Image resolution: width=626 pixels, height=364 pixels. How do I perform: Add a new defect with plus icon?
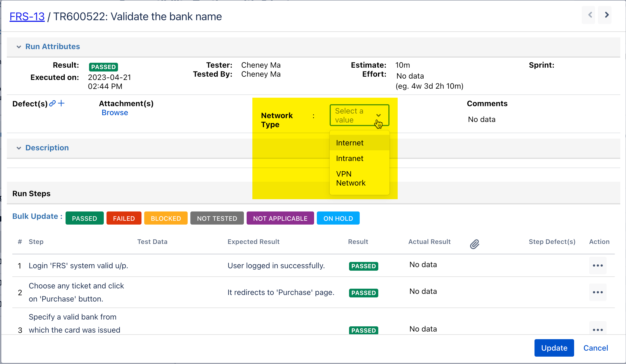(61, 103)
